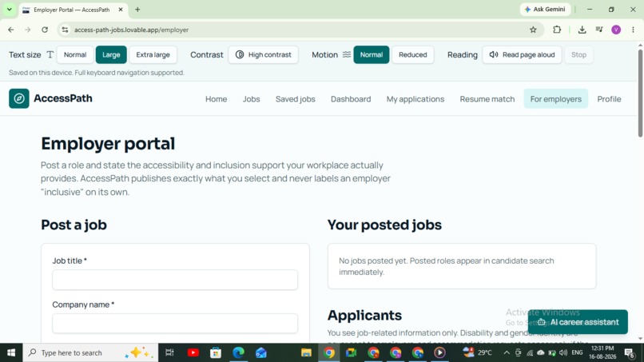Open Microsoft Edge from the taskbar
The image size is (644, 362).
(x=238, y=352)
